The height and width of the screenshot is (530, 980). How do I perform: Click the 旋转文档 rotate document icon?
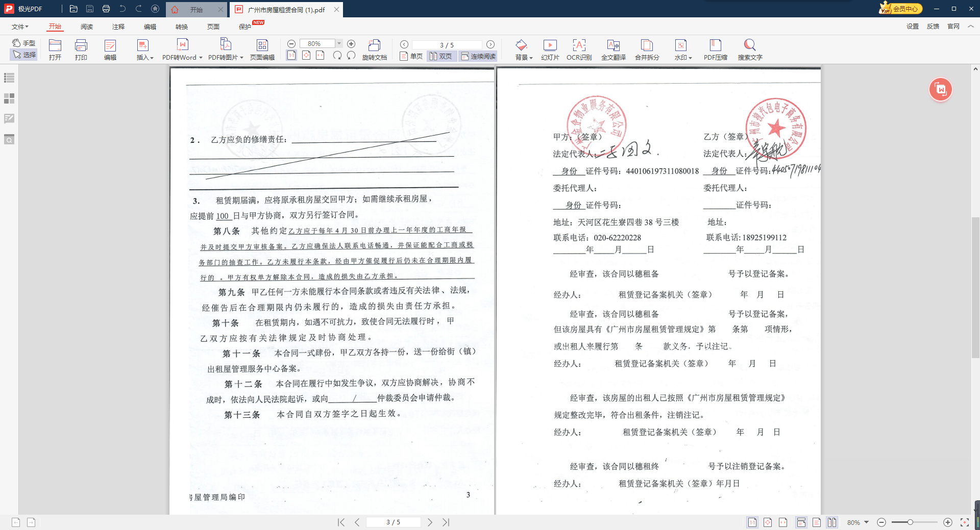tap(374, 49)
